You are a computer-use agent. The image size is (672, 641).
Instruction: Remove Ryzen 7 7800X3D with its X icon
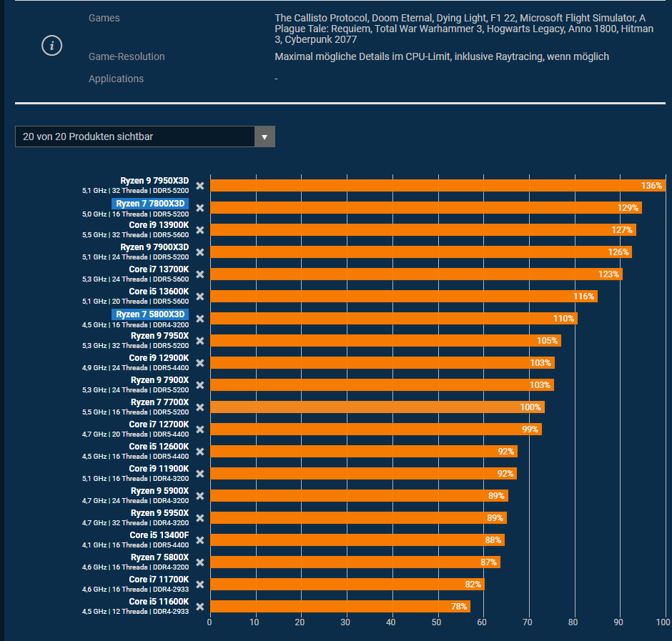(x=199, y=208)
